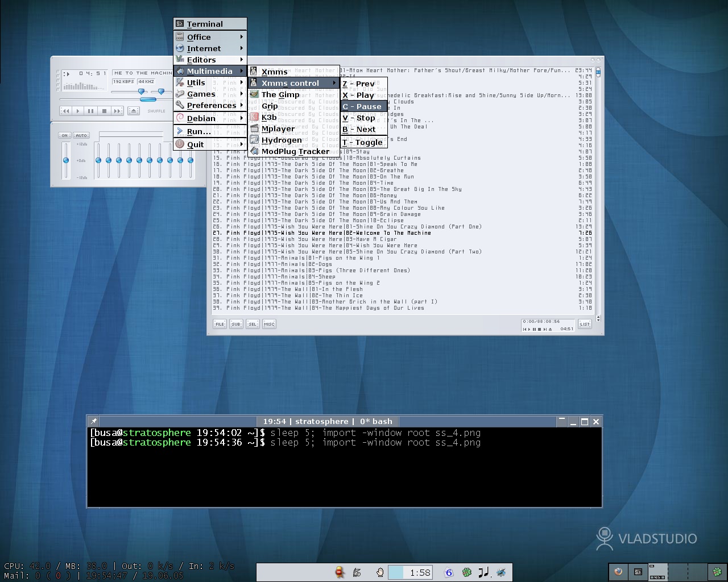This screenshot has width=728, height=582.
Task: Click the Quit power icon in menu
Action: pos(180,144)
